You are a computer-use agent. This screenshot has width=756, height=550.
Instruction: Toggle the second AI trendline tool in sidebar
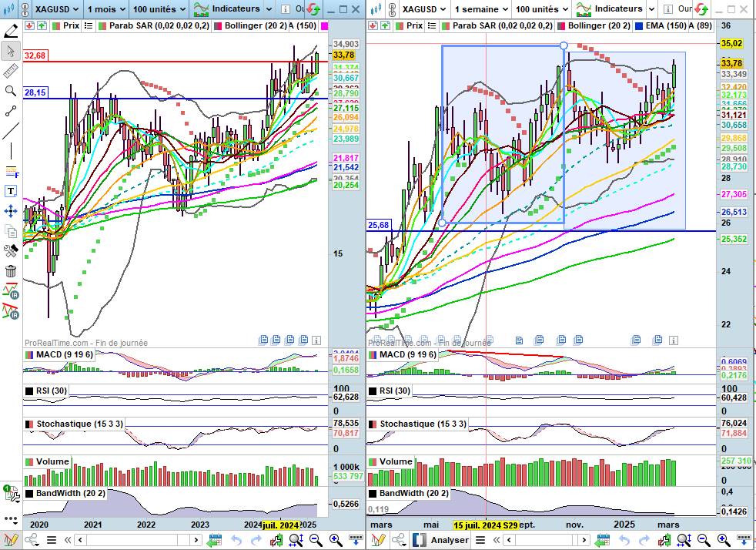(x=11, y=311)
